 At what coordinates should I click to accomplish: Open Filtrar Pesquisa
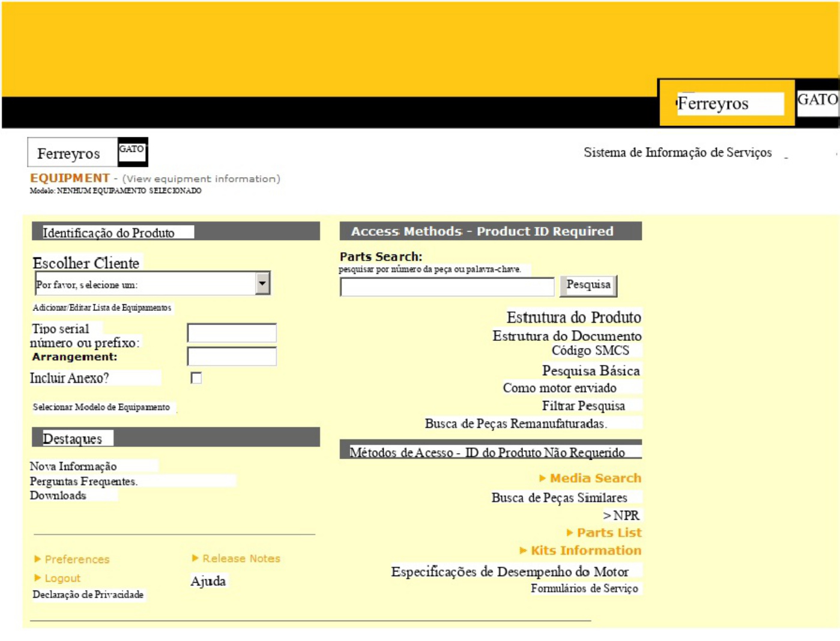click(x=584, y=406)
